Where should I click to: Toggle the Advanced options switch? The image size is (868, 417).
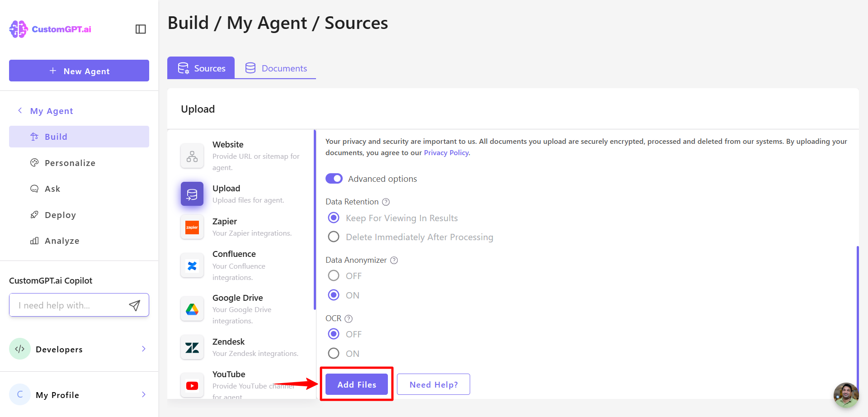pos(334,179)
